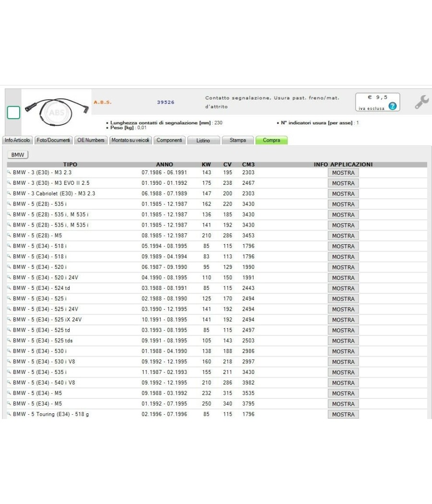Click date range '09.1988 - 03.1992'

164,393
